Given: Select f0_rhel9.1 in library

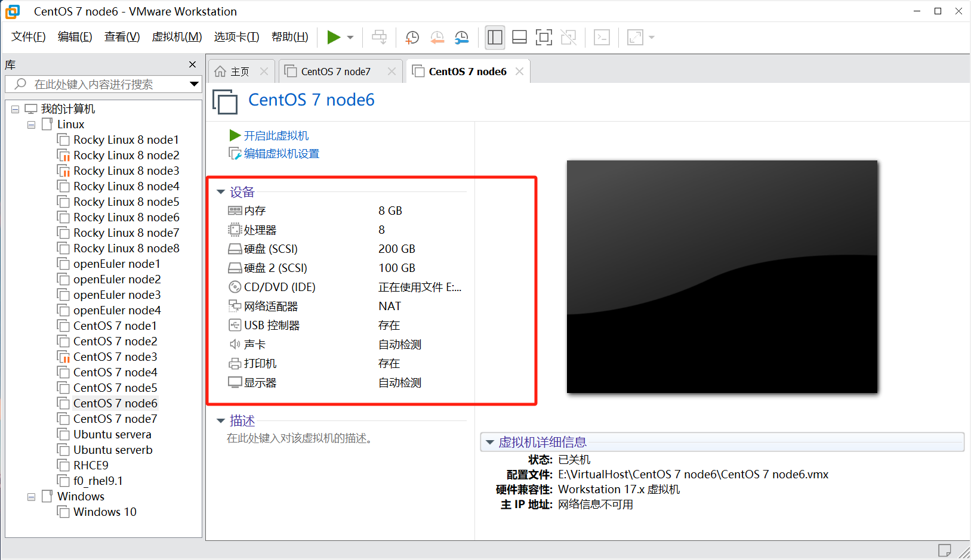Looking at the screenshot, I should (x=98, y=481).
